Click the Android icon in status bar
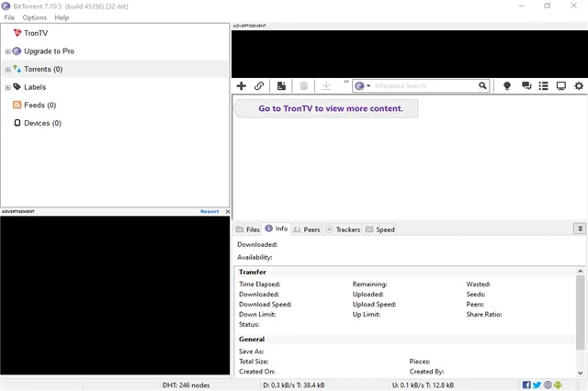The width and height of the screenshot is (588, 391). [558, 385]
